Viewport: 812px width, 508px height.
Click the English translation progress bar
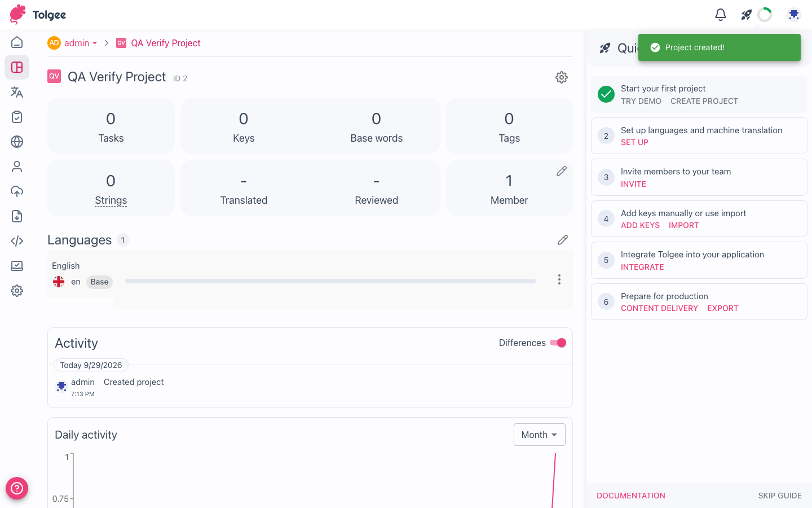point(330,281)
